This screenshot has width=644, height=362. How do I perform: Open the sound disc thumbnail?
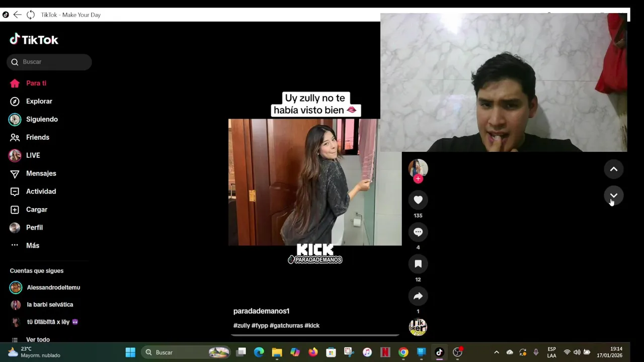418,327
